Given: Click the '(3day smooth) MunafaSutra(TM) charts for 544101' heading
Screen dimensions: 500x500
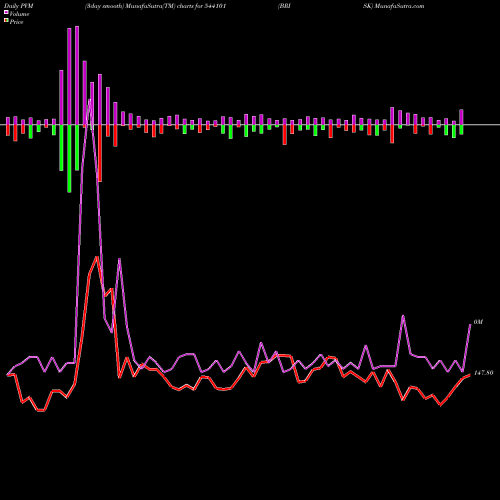Looking at the screenshot, I should (x=155, y=6).
